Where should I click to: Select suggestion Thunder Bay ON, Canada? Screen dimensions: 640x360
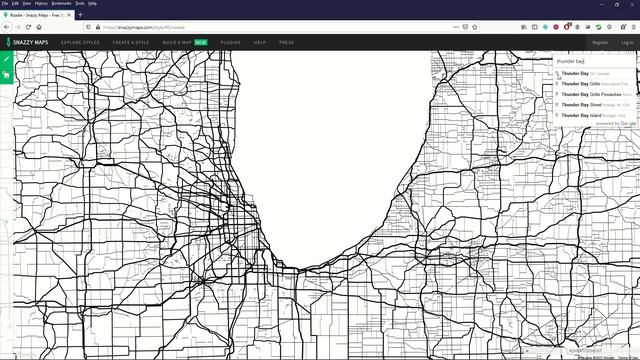click(594, 73)
